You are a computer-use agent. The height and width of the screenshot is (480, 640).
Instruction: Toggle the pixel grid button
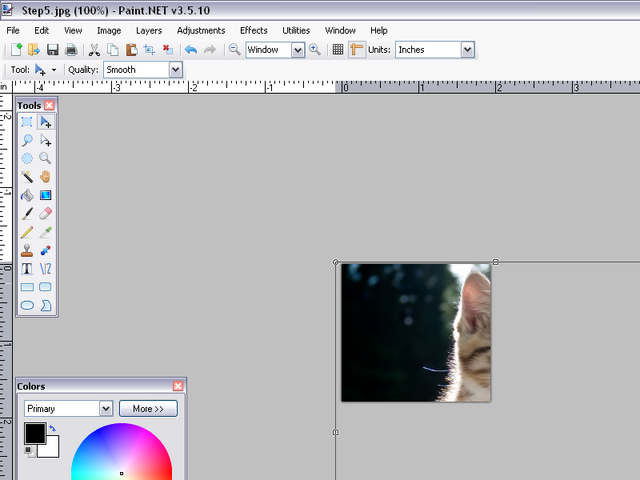[x=338, y=50]
